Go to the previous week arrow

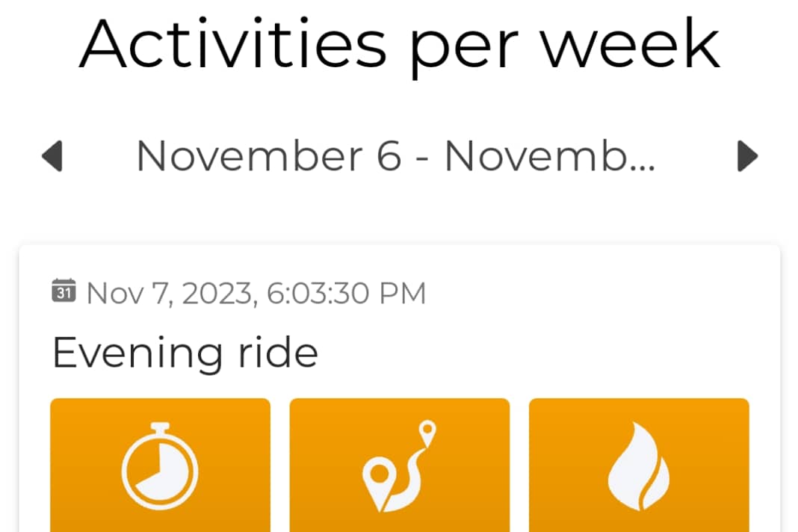(x=52, y=157)
